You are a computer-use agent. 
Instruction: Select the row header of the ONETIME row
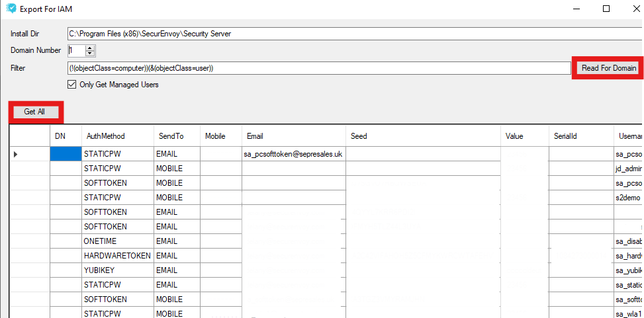(x=30, y=241)
